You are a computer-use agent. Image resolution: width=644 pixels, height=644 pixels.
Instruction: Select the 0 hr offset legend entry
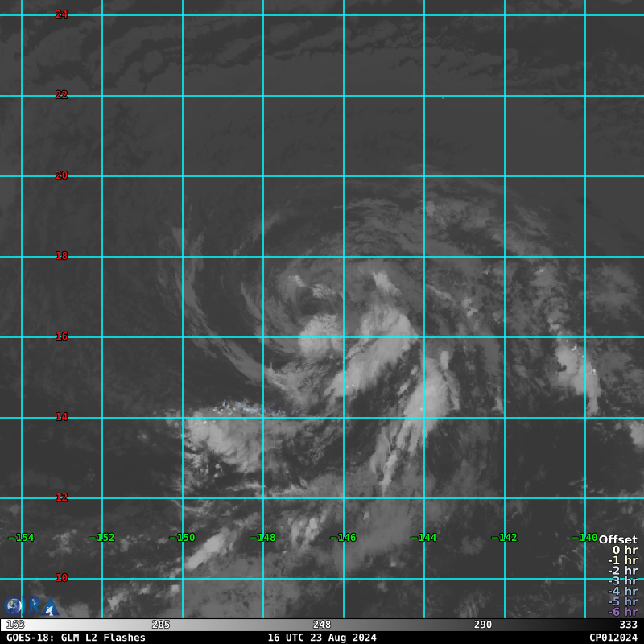pyautogui.click(x=624, y=551)
